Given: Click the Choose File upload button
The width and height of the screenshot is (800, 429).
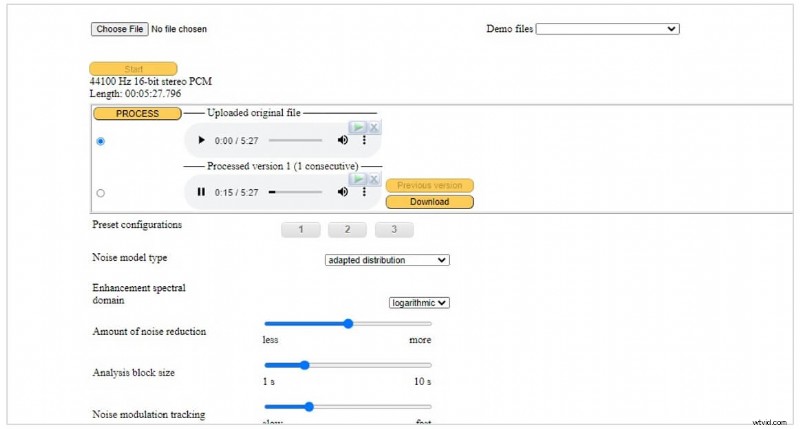Looking at the screenshot, I should 119,29.
